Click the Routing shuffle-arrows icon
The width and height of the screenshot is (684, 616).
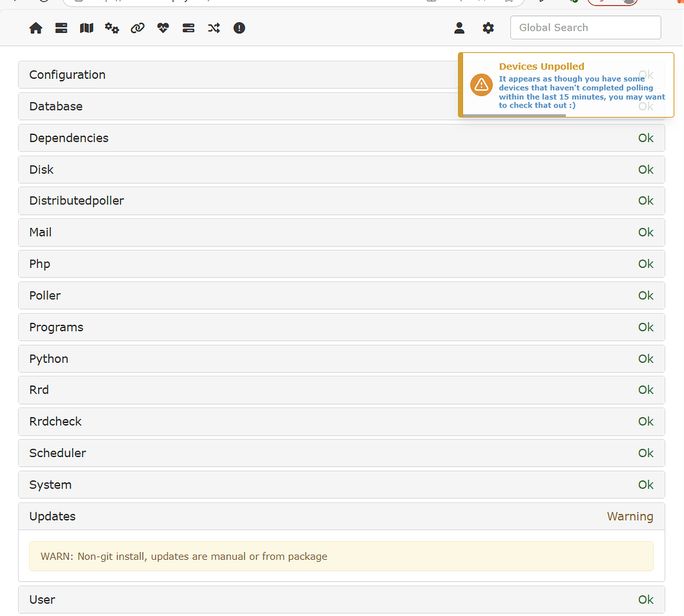[x=214, y=28]
